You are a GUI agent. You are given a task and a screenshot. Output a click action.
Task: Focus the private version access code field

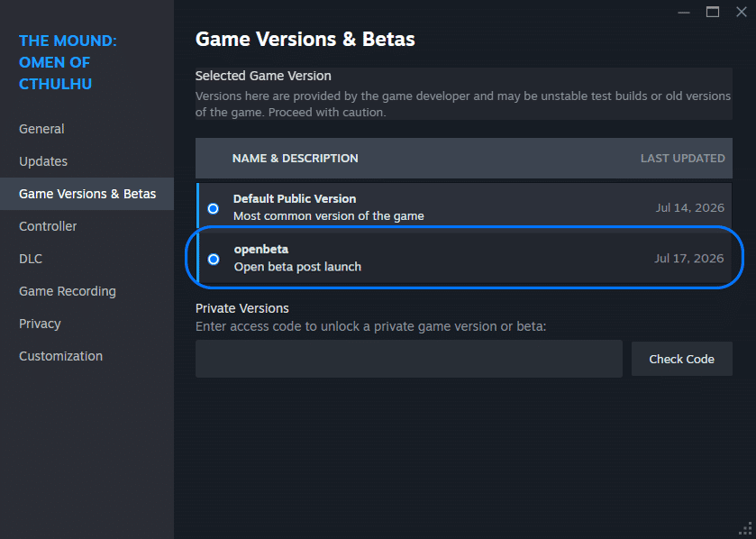[409, 359]
